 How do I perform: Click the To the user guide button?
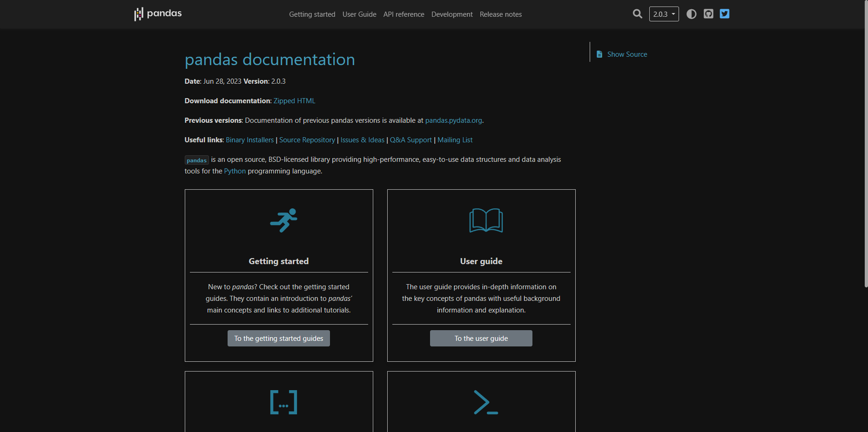481,339
